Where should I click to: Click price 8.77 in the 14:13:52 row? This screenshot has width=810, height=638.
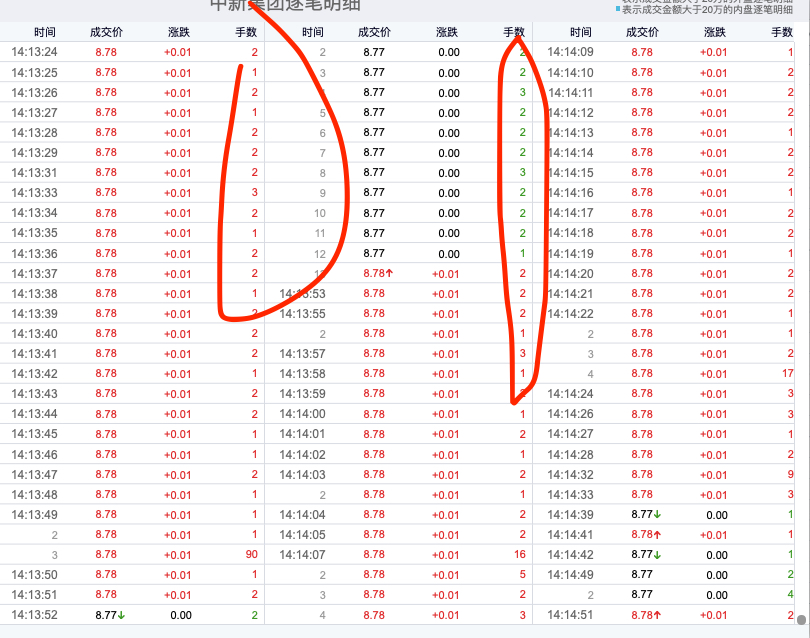106,615
